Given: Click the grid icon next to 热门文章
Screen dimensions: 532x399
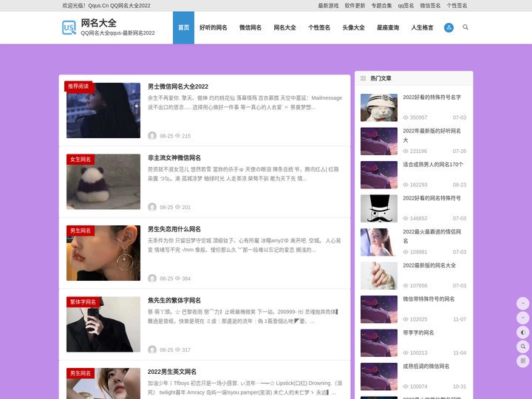Looking at the screenshot, I should coord(363,78).
